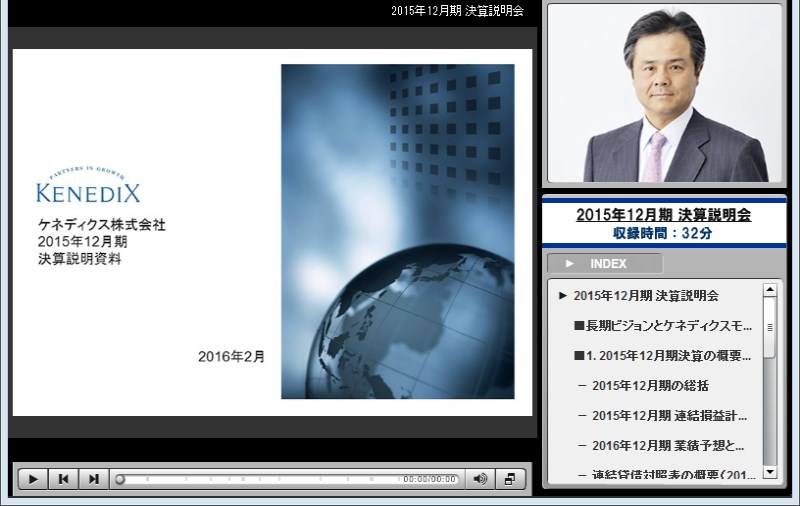Screen dimensions: 800x506
Task: Click the Kenedix cover slide
Action: (x=272, y=232)
